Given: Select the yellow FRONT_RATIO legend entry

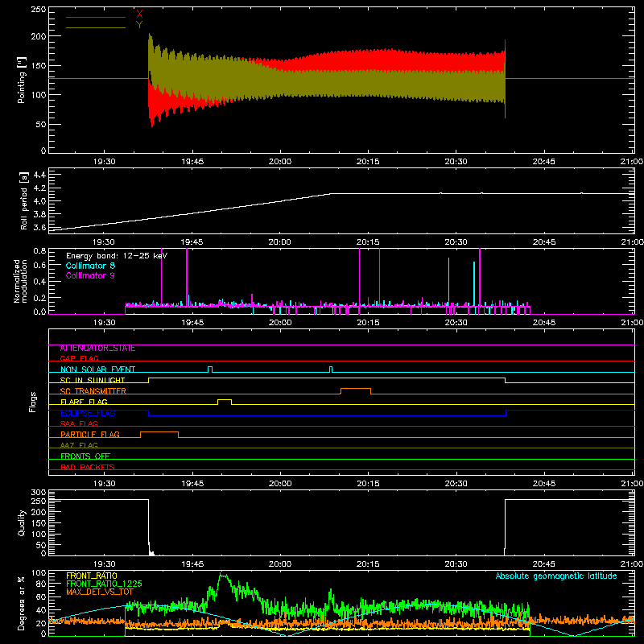Looking at the screenshot, I should pyautogui.click(x=91, y=576).
